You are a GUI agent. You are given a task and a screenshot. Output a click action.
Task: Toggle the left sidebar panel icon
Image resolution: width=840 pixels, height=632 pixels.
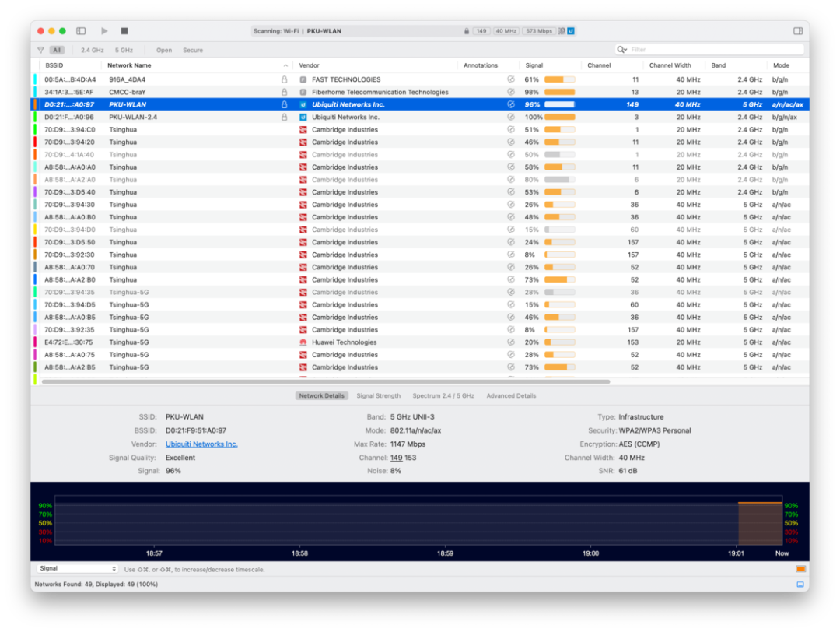[x=81, y=31]
